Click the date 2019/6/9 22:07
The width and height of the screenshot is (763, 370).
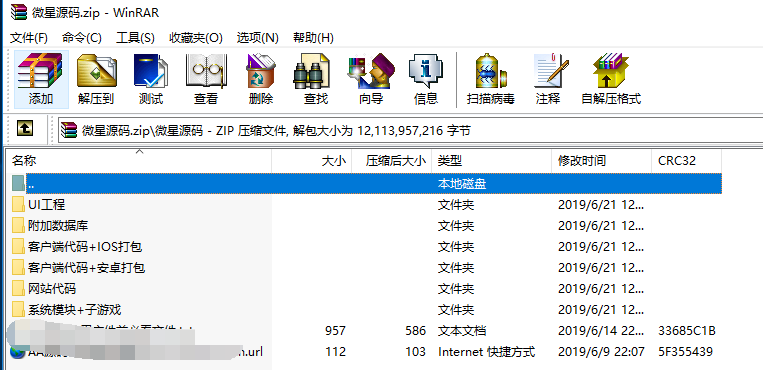coord(601,352)
